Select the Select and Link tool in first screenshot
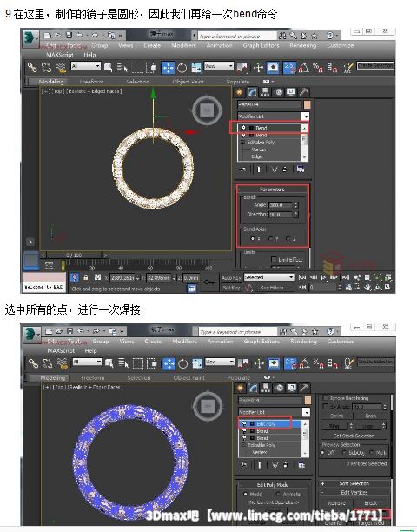The width and height of the screenshot is (417, 532). pos(32,67)
